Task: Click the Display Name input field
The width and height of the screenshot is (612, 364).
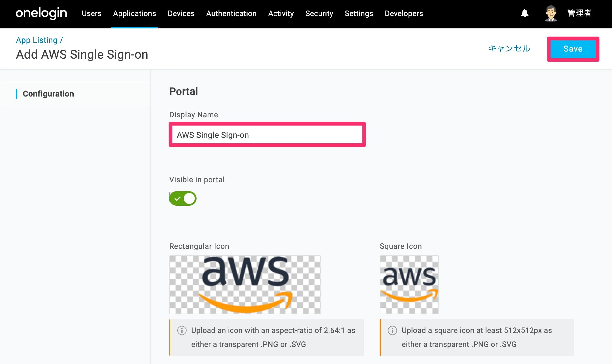Action: (267, 135)
